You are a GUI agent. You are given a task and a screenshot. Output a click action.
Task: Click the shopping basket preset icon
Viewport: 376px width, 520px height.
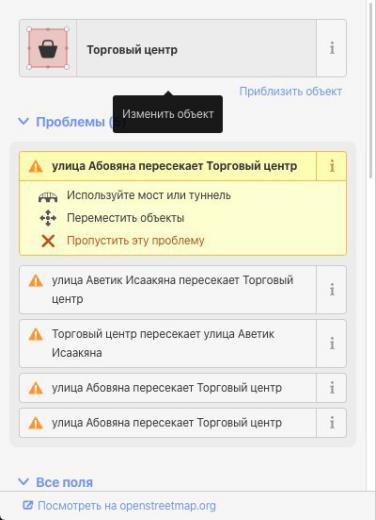[x=48, y=49]
